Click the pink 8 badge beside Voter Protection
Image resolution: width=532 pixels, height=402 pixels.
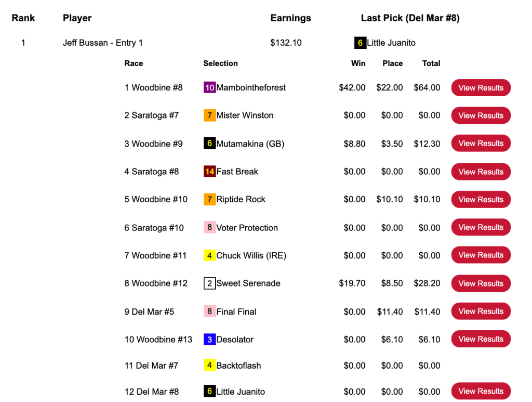(x=209, y=227)
